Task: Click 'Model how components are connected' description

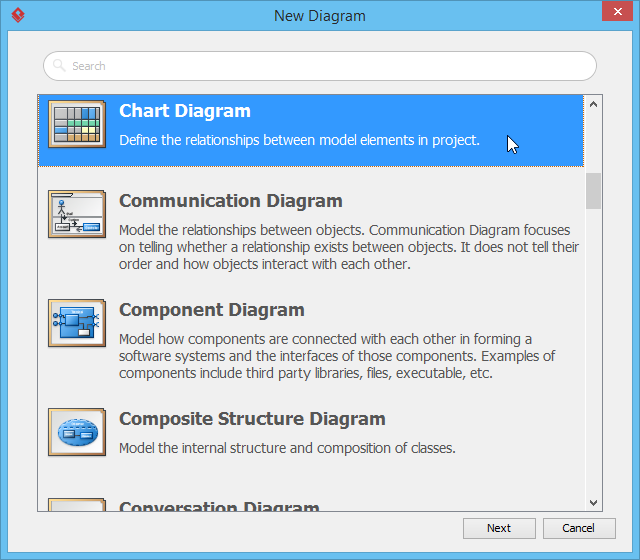Action: click(x=337, y=356)
